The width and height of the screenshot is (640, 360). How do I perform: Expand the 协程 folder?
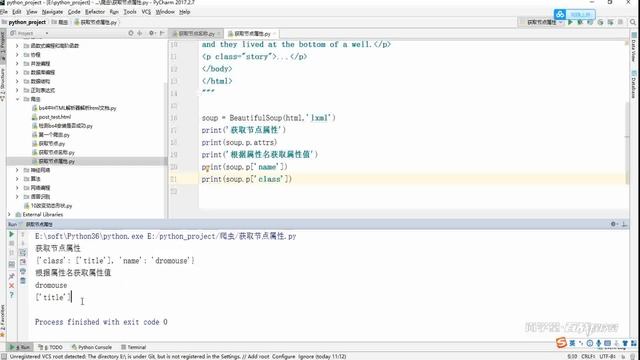(x=17, y=55)
